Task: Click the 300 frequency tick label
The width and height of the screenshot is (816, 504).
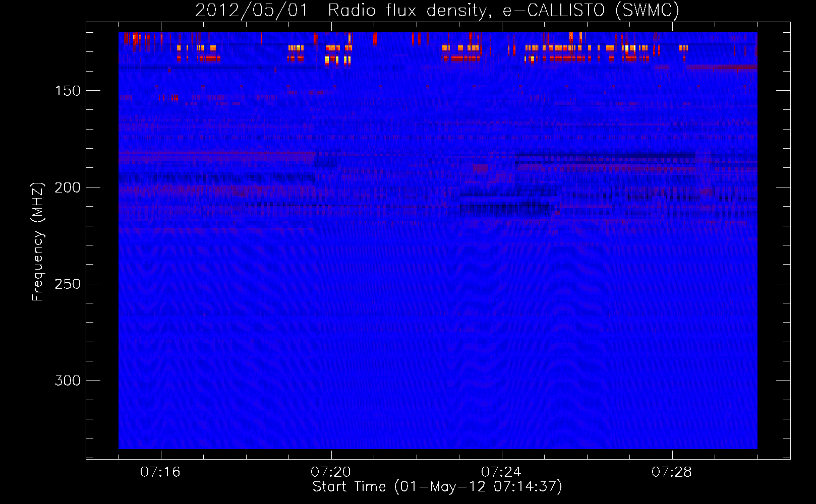Action: pos(68,381)
